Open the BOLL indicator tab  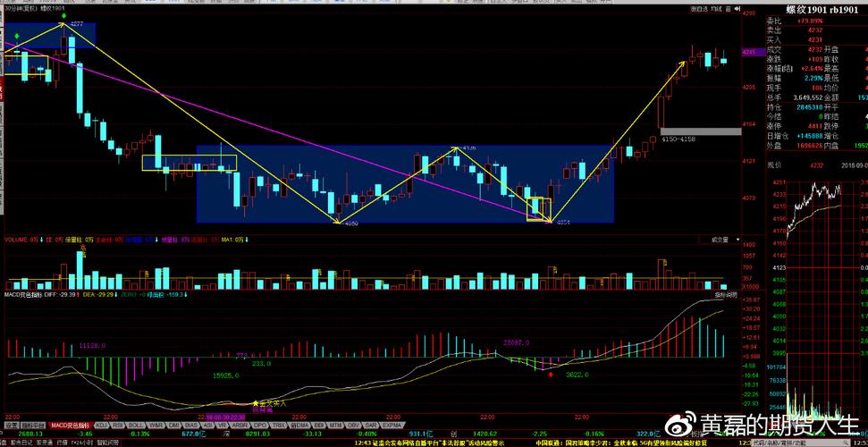click(135, 426)
